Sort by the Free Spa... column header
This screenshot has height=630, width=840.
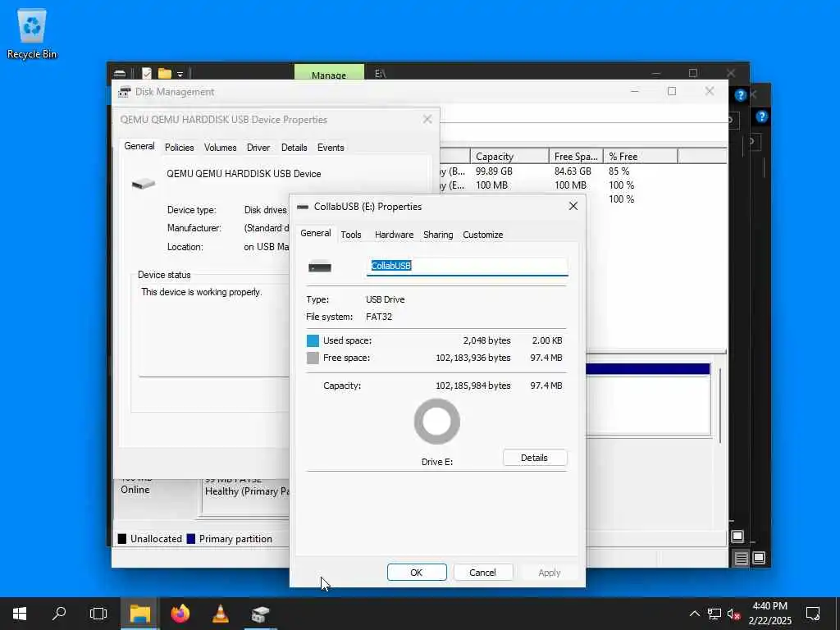[576, 157]
